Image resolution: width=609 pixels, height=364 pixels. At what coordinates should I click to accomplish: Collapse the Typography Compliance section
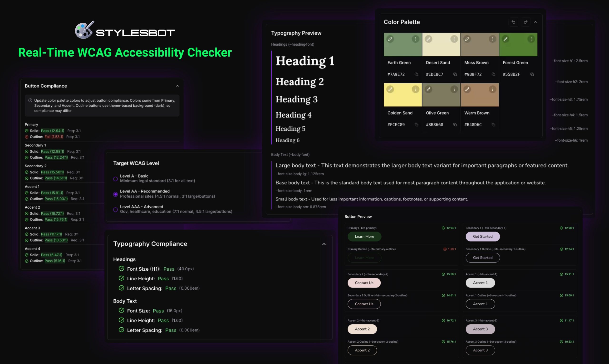point(324,244)
